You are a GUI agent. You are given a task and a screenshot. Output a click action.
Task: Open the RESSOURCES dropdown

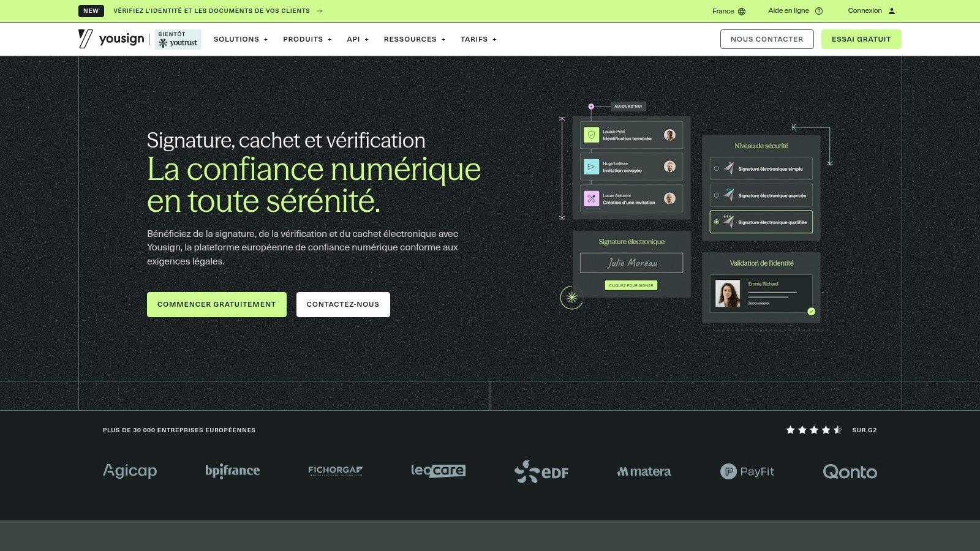point(415,39)
